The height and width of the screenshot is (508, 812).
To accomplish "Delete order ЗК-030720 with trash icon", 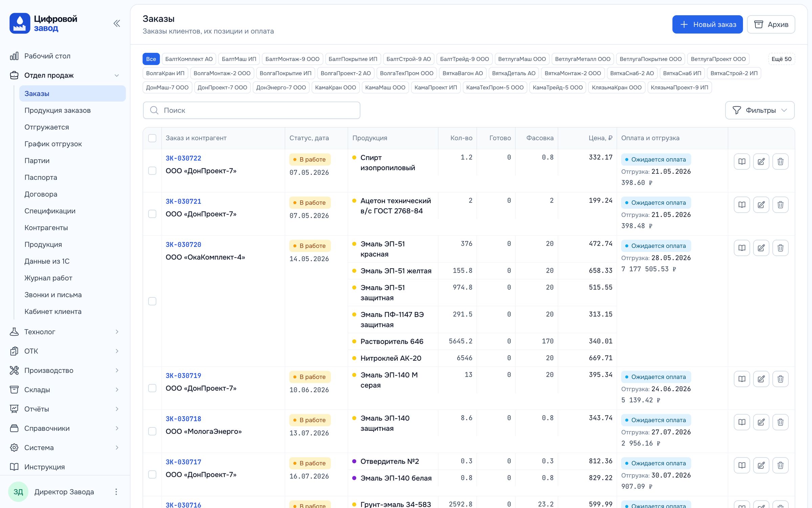I will tap(781, 248).
